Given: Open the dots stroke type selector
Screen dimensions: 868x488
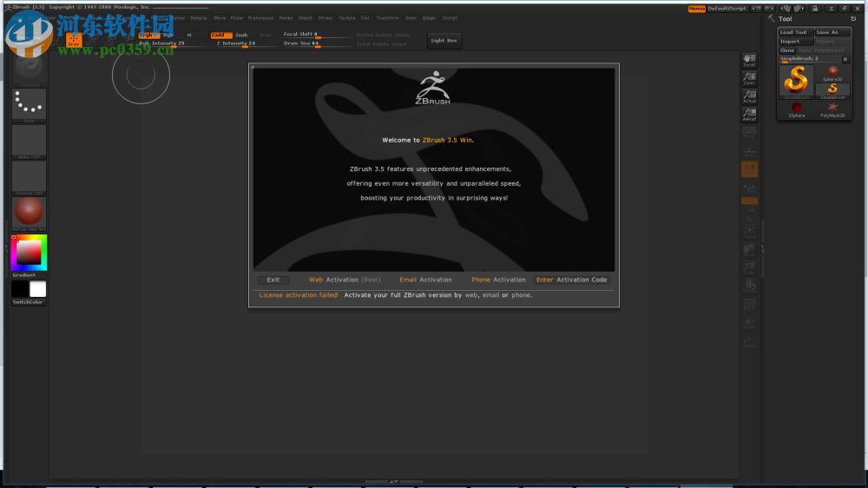Looking at the screenshot, I should pyautogui.click(x=29, y=105).
